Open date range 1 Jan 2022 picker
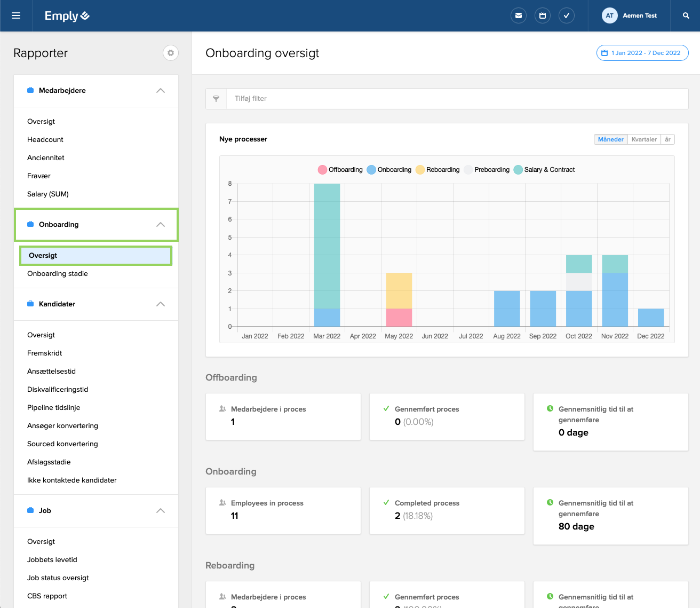 click(642, 53)
